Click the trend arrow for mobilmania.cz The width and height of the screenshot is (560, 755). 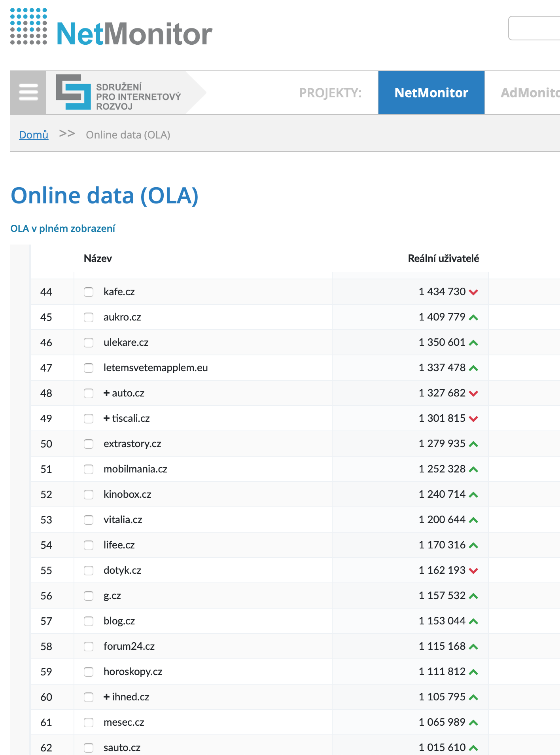point(473,469)
